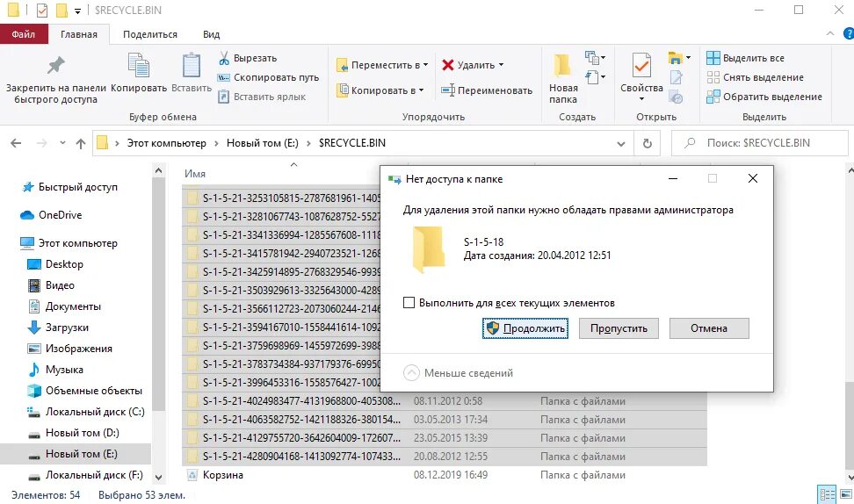Viewport: 854px width, 504px height.
Task: Collapse the ribbon with the chevron
Action: [830, 33]
